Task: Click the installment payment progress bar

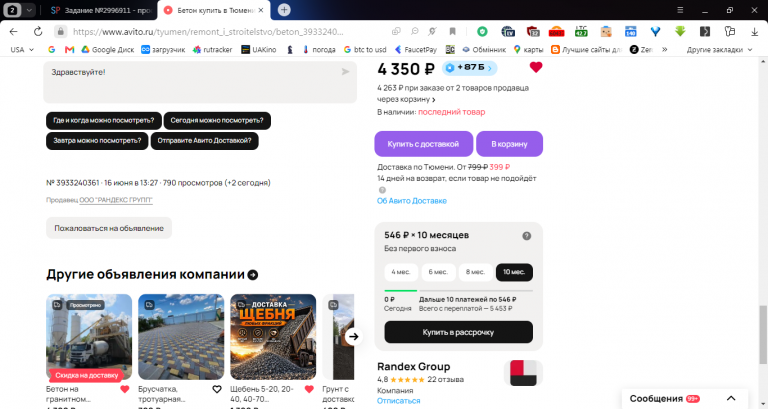Action: click(458, 291)
